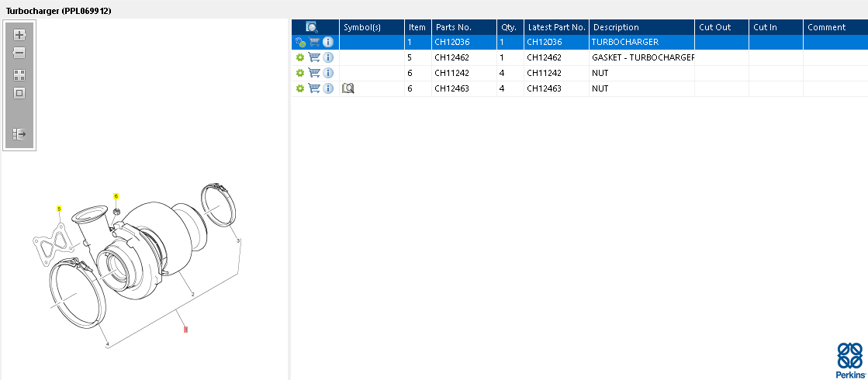This screenshot has width=868, height=380.
Task: Open info for TURBOCHARGER CH12036 row
Action: 328,42
